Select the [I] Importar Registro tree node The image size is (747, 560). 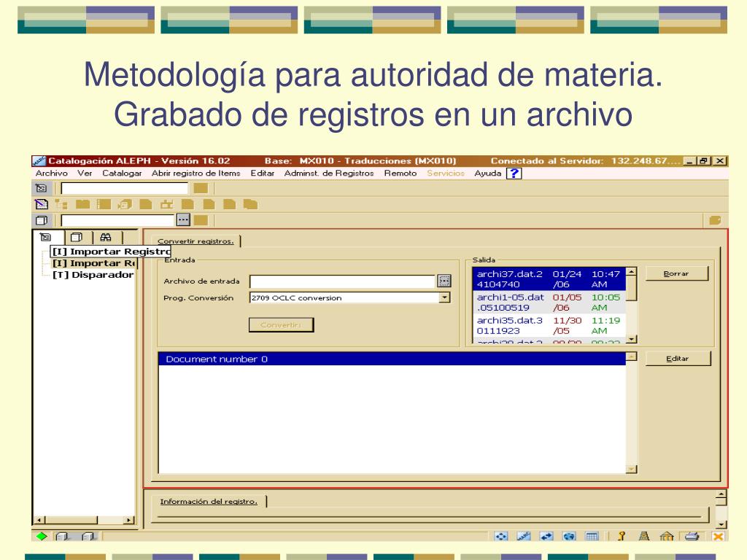pyautogui.click(x=111, y=252)
